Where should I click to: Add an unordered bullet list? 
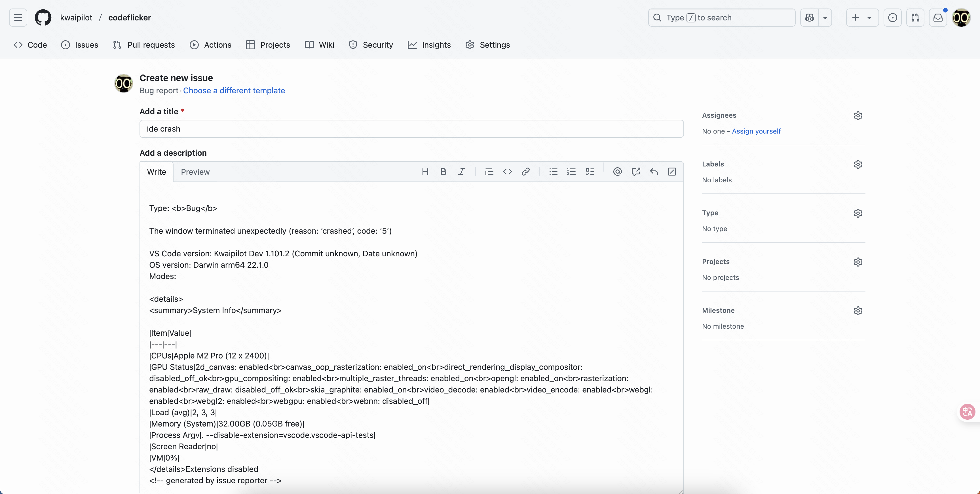(553, 172)
